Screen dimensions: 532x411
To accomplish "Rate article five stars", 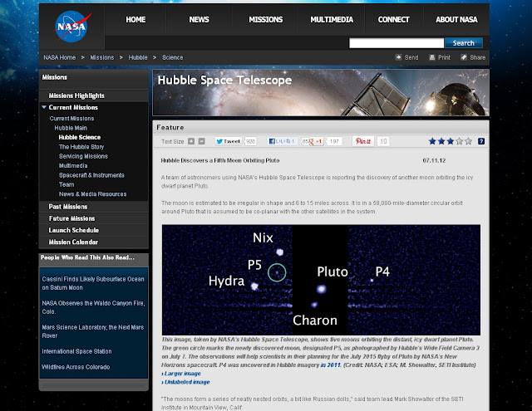I will (468, 141).
